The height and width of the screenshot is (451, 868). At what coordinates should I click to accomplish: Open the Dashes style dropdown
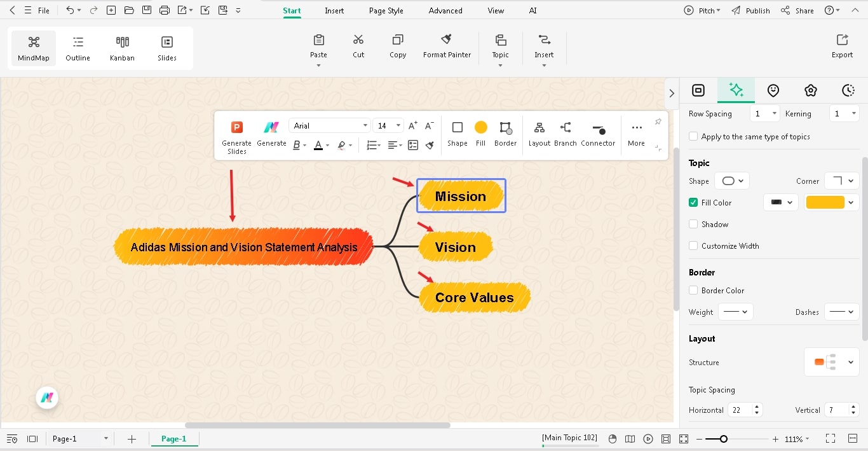(x=841, y=312)
